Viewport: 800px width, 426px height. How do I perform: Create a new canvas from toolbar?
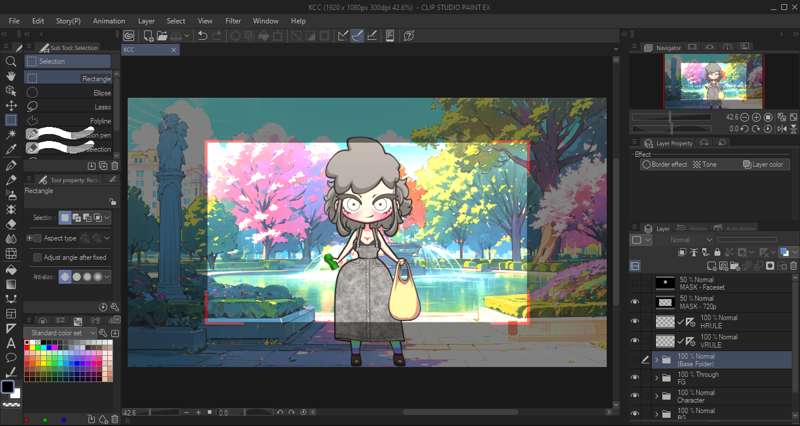point(148,36)
